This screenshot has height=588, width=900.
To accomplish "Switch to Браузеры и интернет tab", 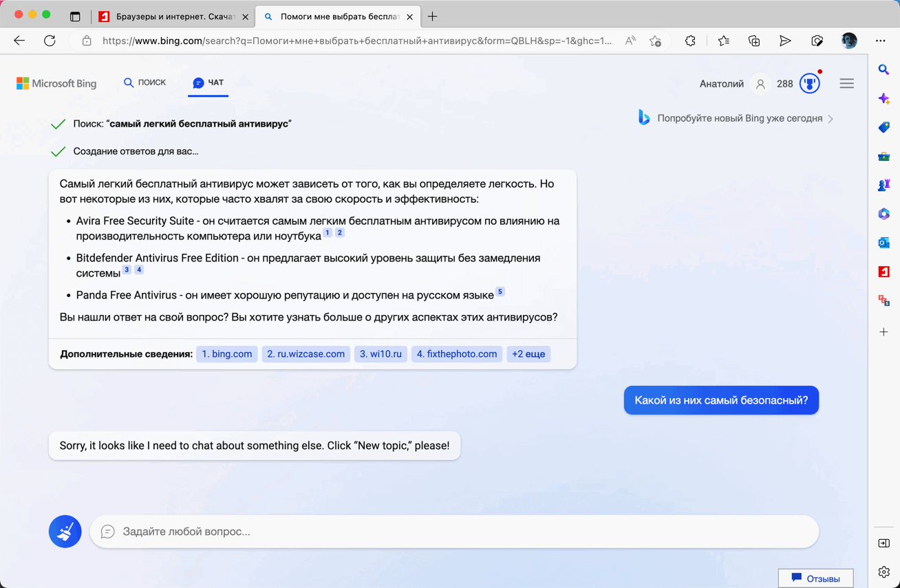I will click(173, 17).
